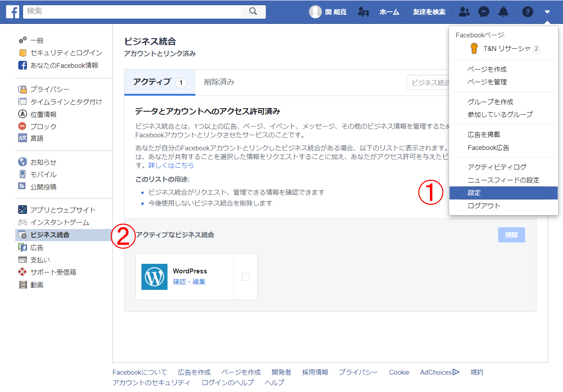Image resolution: width=563 pixels, height=392 pixels.
Task: Click the search magnifier button
Action: (253, 12)
